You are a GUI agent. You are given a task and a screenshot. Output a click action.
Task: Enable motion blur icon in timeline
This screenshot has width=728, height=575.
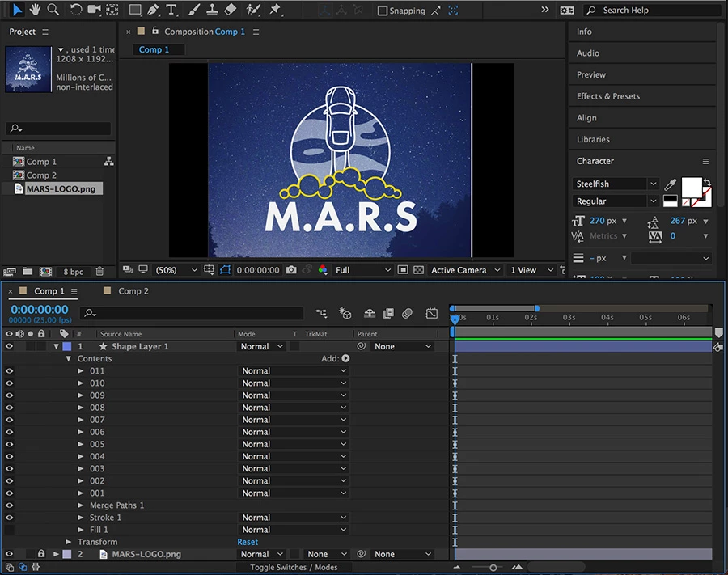[407, 314]
